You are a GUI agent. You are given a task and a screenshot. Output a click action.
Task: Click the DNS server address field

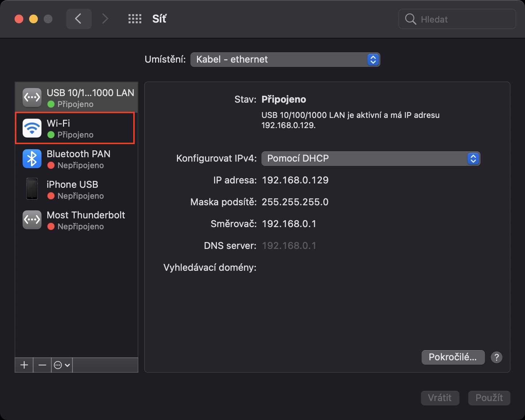(289, 246)
